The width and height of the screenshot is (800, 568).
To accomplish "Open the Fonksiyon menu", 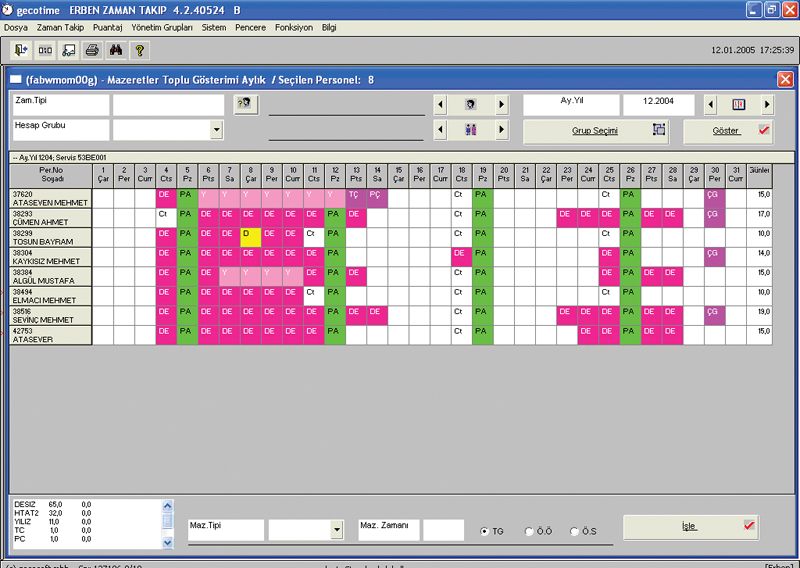I will click(x=294, y=28).
